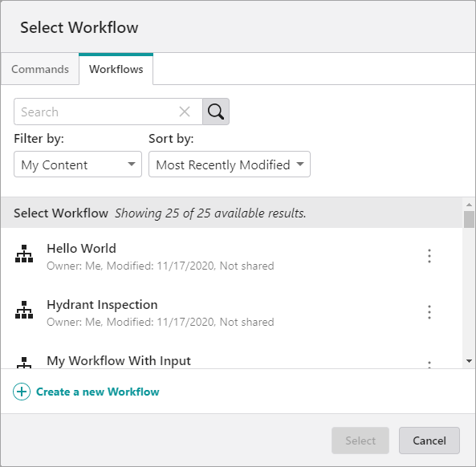The image size is (476, 467).
Task: Click the Showing 25 of 25 results text
Action: click(x=210, y=213)
